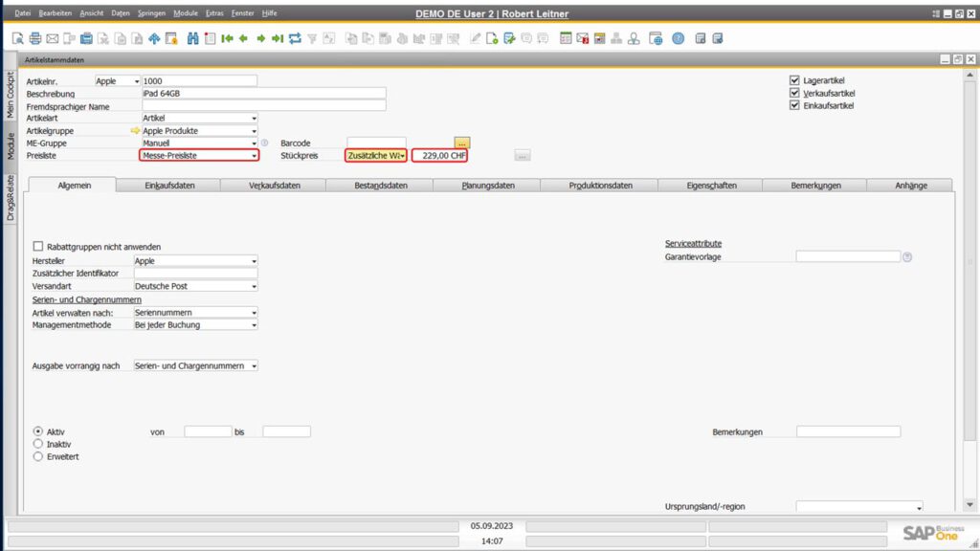Select the Erweitert radio button
The height and width of the screenshot is (551, 980).
[x=38, y=456]
